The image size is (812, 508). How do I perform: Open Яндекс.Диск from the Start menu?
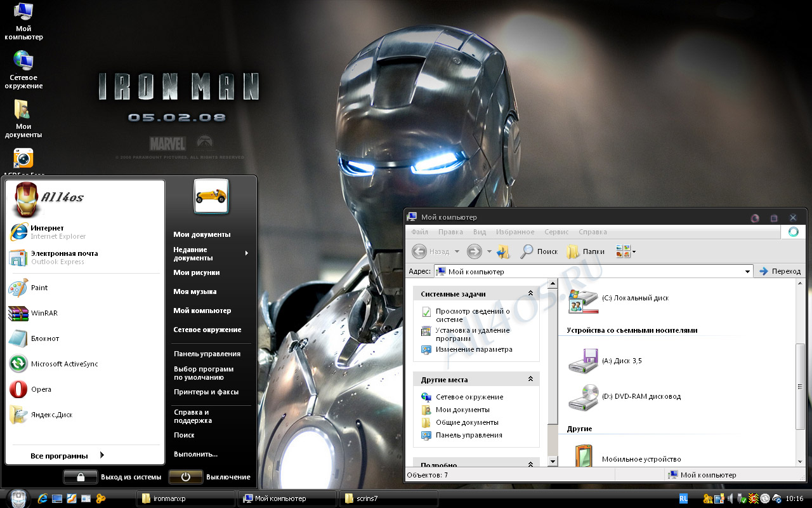click(x=41, y=415)
